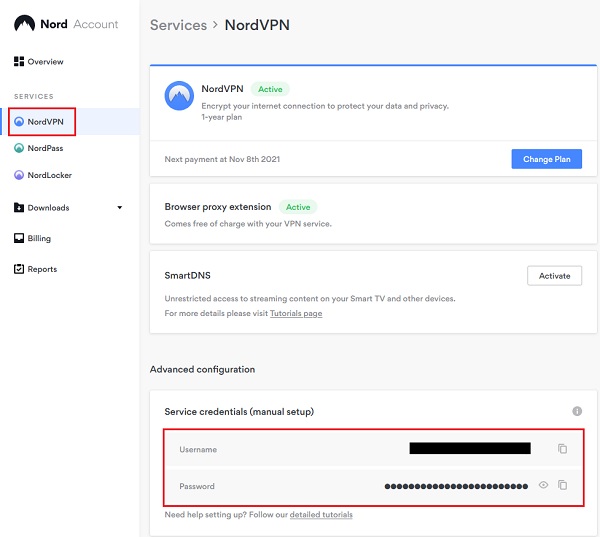Screen dimensions: 600x537
Task: Click the NordVPN sidebar icon
Action: (x=19, y=122)
